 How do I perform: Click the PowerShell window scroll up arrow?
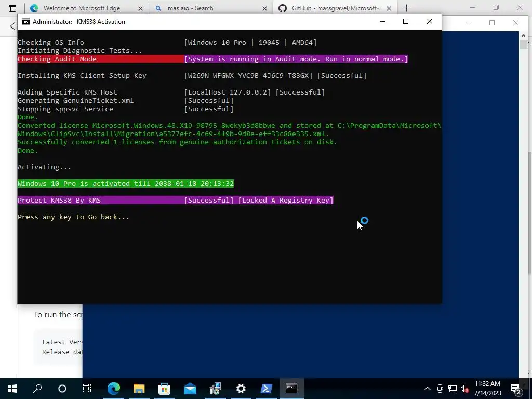(523, 36)
